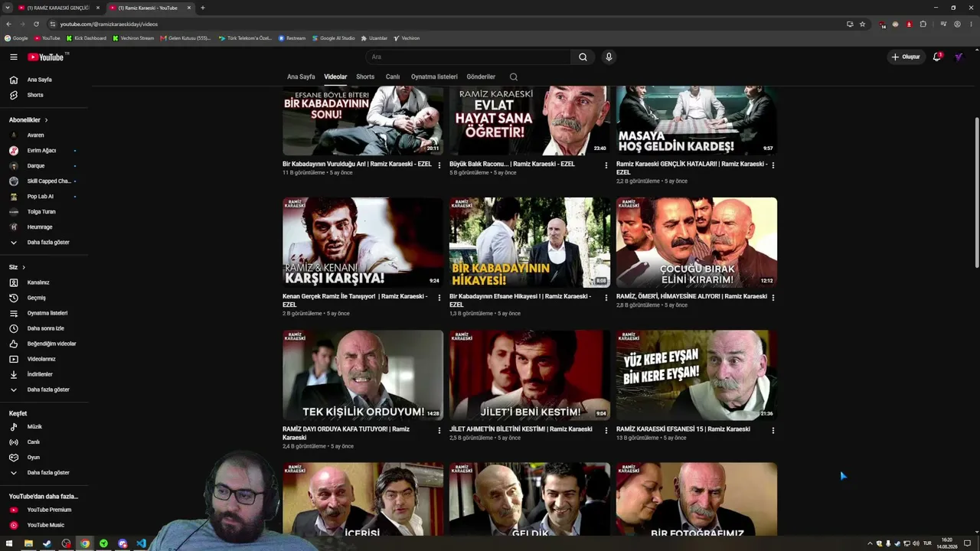Image resolution: width=980 pixels, height=551 pixels.
Task: Open the Abonelikler section chevron
Action: click(x=46, y=120)
